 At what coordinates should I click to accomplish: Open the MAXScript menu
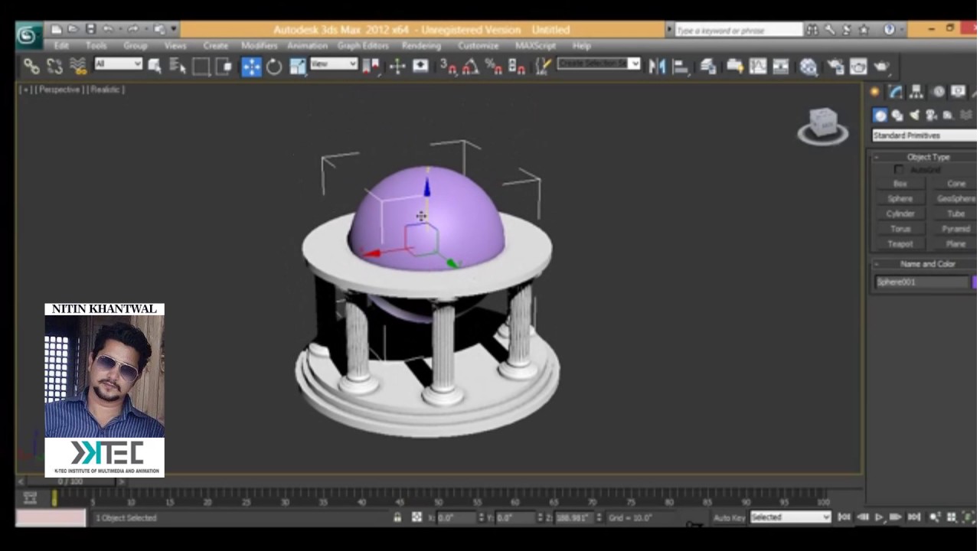click(x=535, y=46)
